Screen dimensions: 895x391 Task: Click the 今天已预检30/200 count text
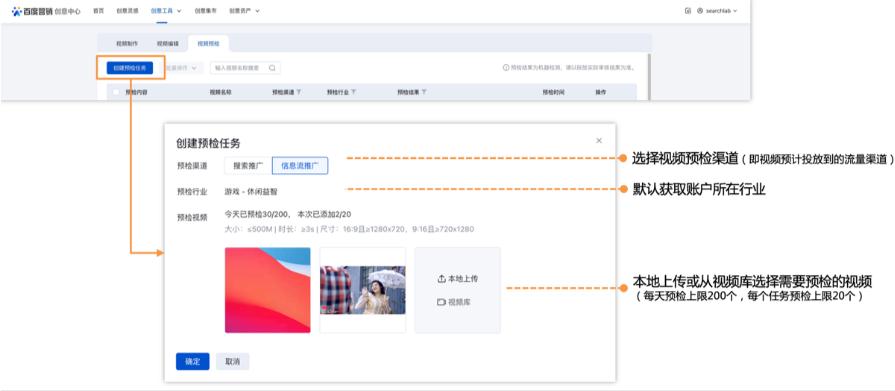point(256,215)
